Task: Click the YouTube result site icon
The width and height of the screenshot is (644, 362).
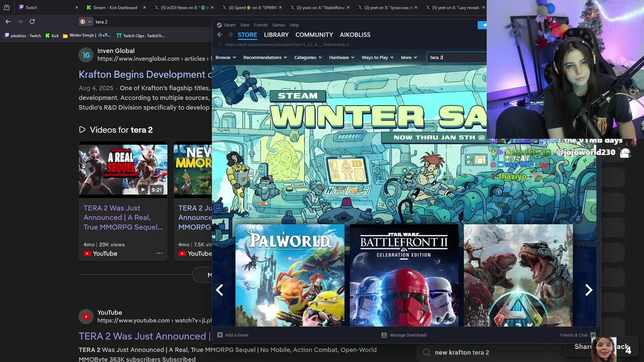Action: (86, 316)
